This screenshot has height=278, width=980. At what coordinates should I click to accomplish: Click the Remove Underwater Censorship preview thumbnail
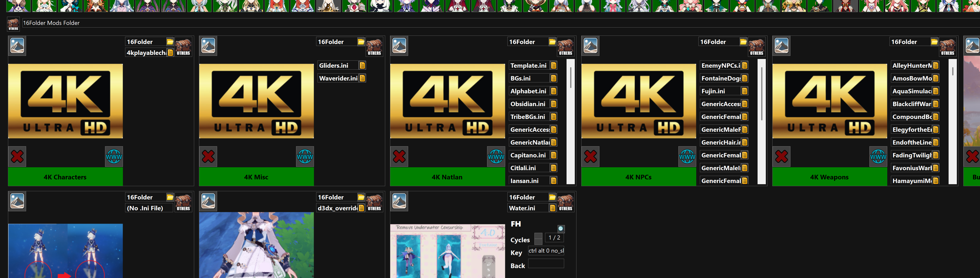pos(447,251)
